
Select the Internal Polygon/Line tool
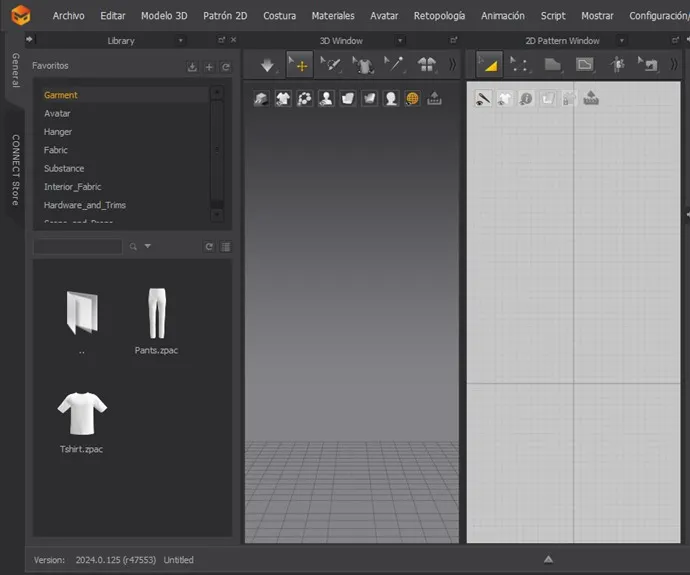pyautogui.click(x=584, y=65)
